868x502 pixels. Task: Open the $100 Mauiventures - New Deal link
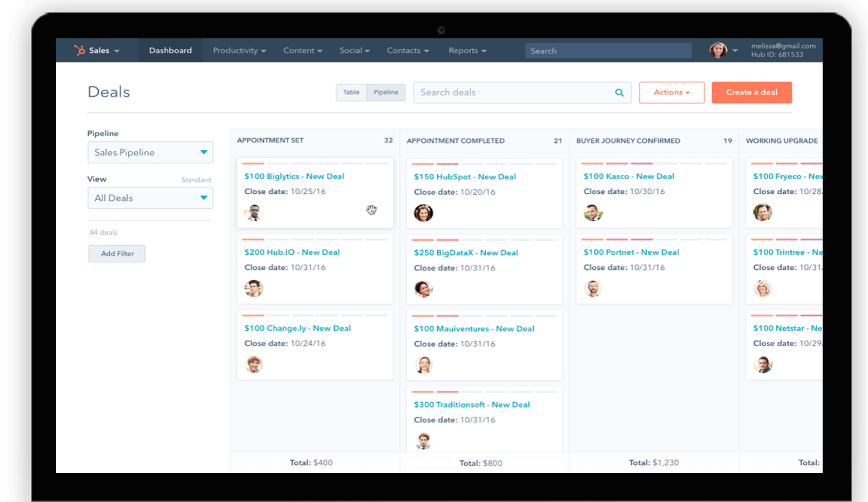click(474, 329)
